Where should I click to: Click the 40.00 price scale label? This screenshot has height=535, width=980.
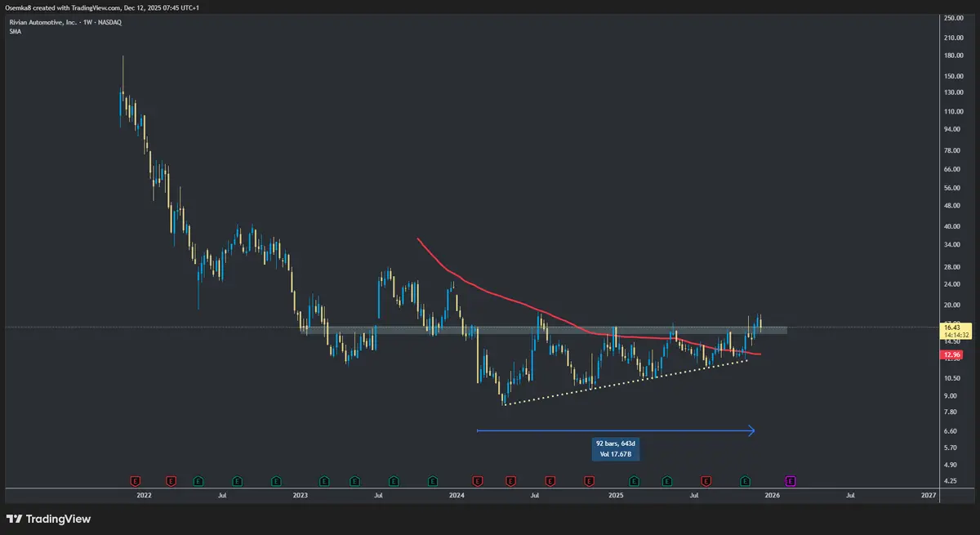(952, 226)
